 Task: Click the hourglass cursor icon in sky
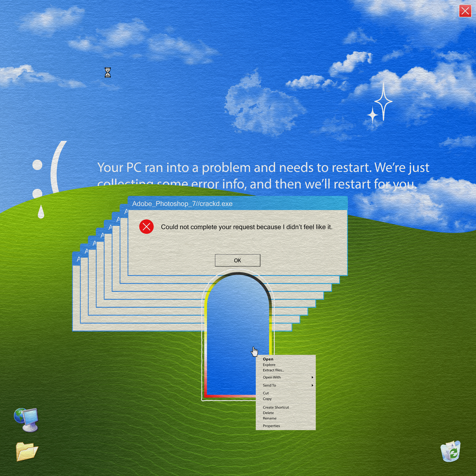[108, 73]
